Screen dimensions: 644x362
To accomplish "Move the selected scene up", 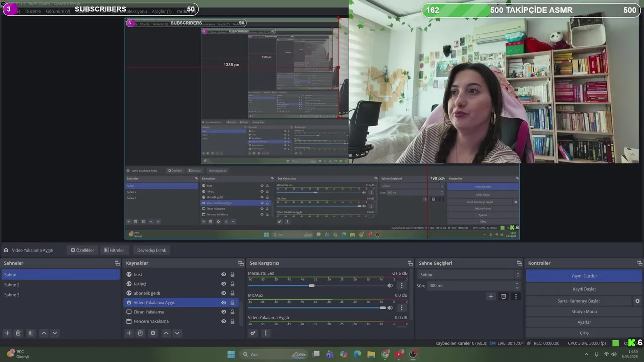I will pyautogui.click(x=44, y=333).
